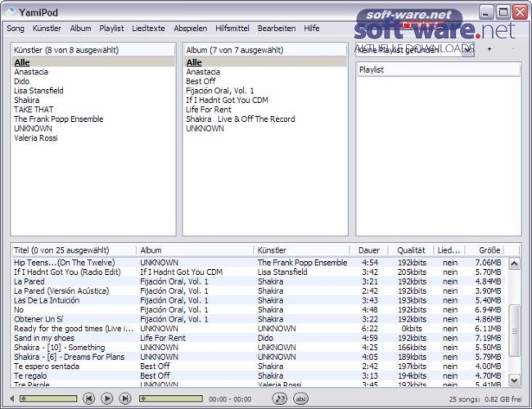Open the Hilfsmittel menu
The height and width of the screenshot is (409, 532).
(232, 29)
